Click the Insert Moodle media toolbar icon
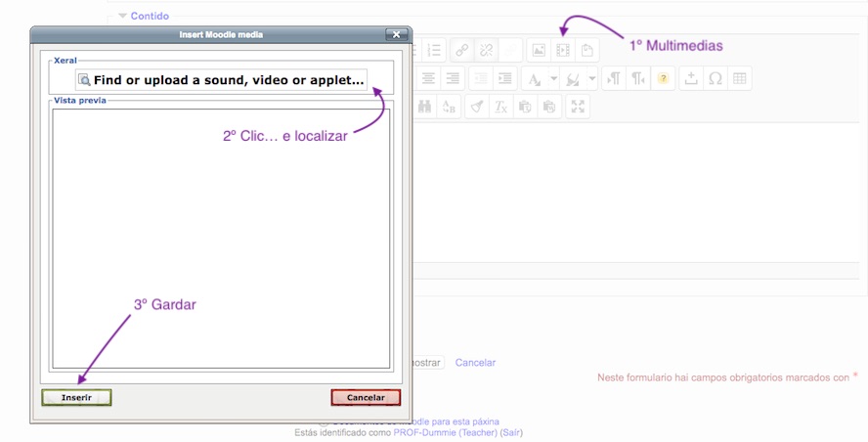The width and height of the screenshot is (868, 442). [562, 51]
